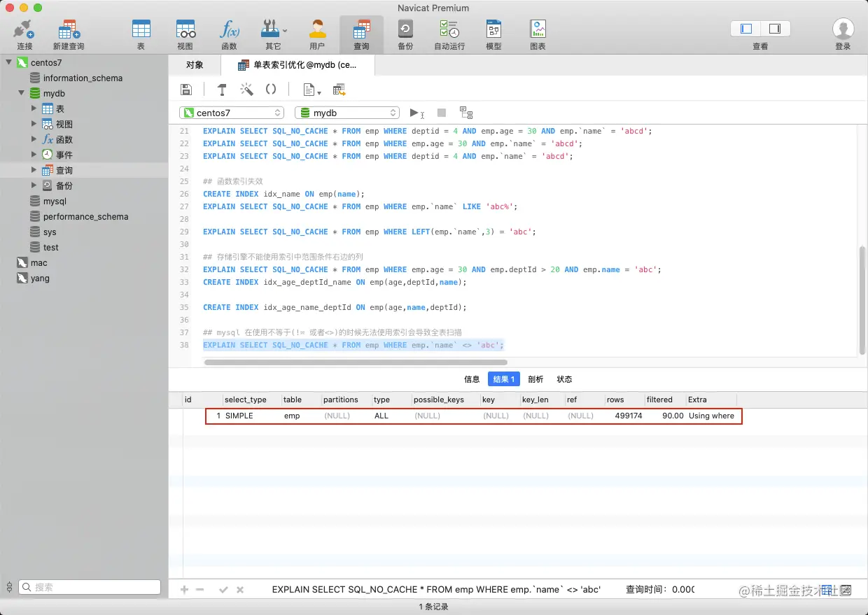The image size is (868, 615).
Task: Switch to the 对象 objects tab
Action: [195, 65]
